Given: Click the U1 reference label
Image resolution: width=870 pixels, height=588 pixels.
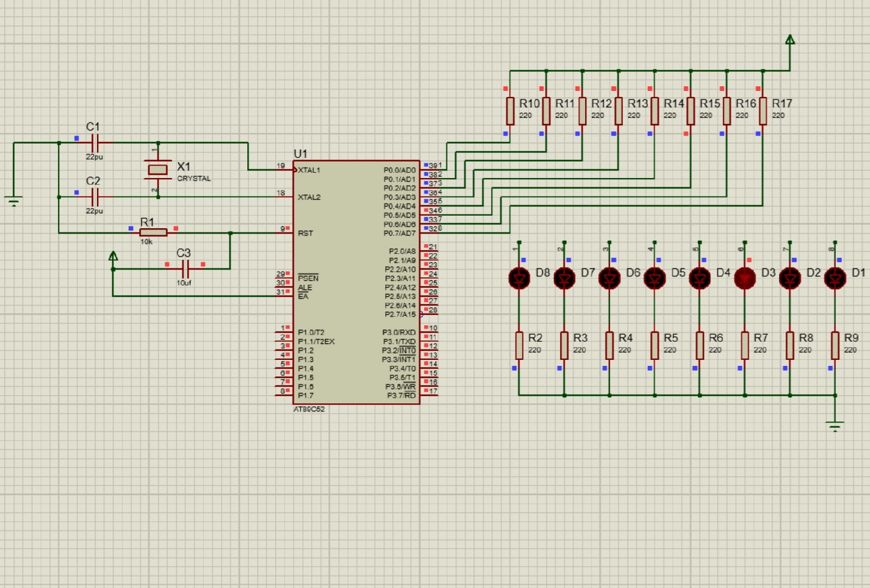Looking at the screenshot, I should click(x=301, y=154).
